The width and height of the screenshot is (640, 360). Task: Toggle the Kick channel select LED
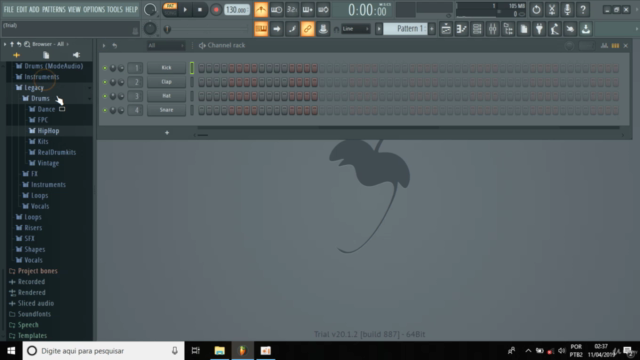(x=192, y=68)
